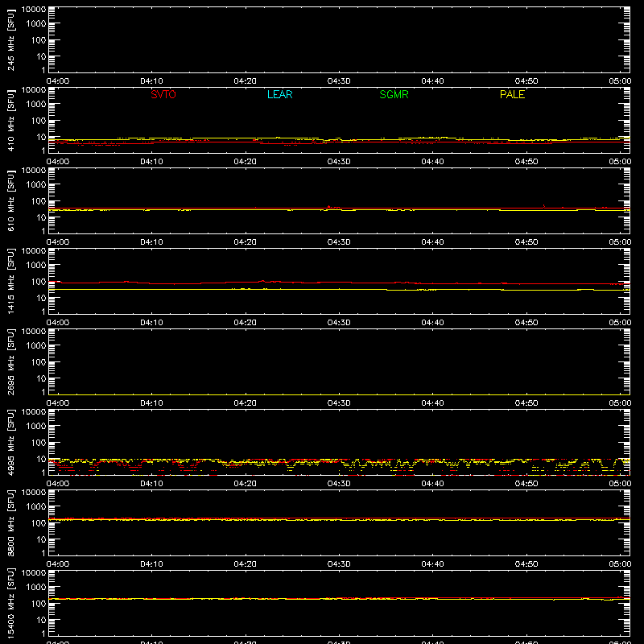The width and height of the screenshot is (644, 644).
Task: Click 04:30 time label under 245 MHz panel
Action: click(339, 81)
